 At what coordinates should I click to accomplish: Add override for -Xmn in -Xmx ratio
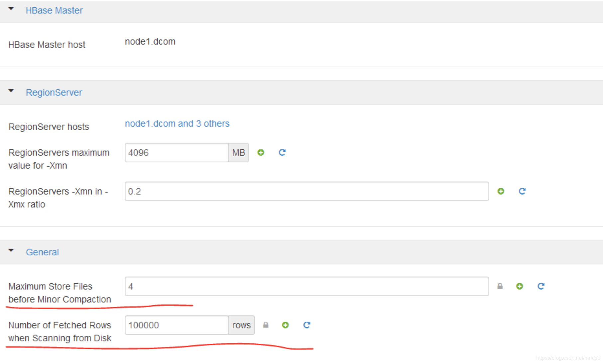pos(501,191)
